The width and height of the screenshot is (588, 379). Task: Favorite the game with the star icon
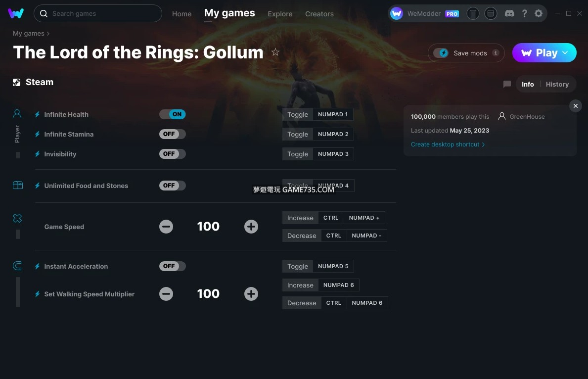point(275,52)
